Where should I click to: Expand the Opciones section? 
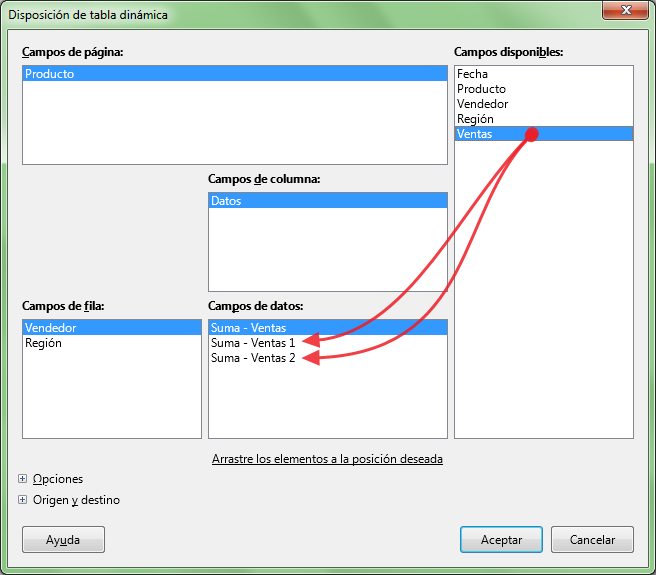[23, 479]
